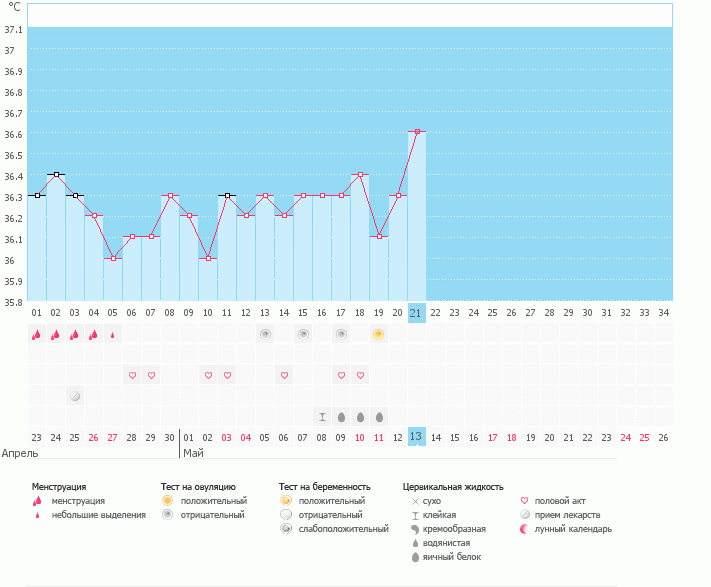711x587 pixels.
Task: Click heart icon under cycle day 11
Action: (x=227, y=375)
